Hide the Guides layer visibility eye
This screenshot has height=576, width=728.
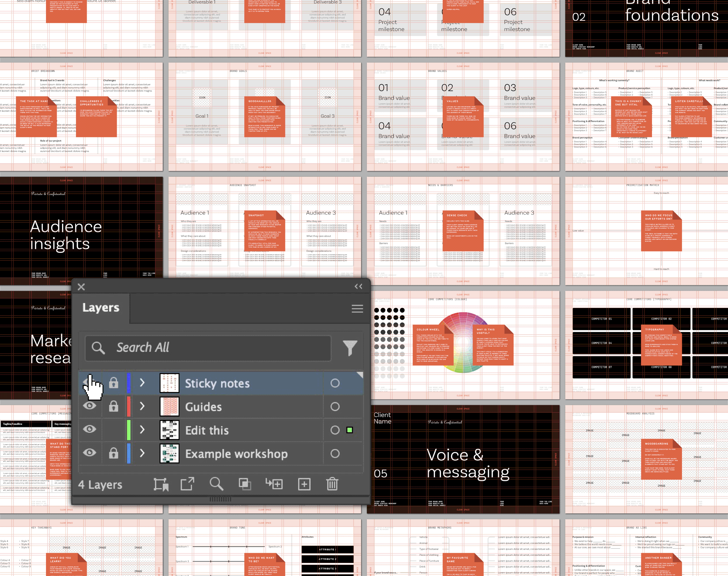(89, 406)
